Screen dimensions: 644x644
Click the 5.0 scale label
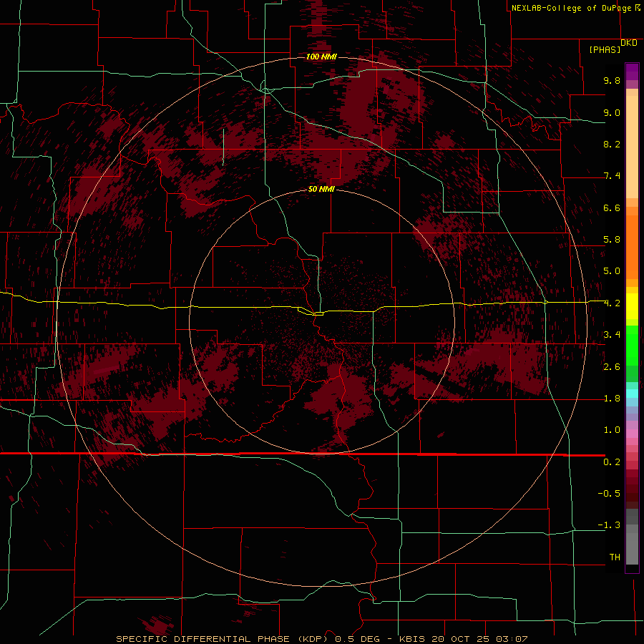(612, 271)
